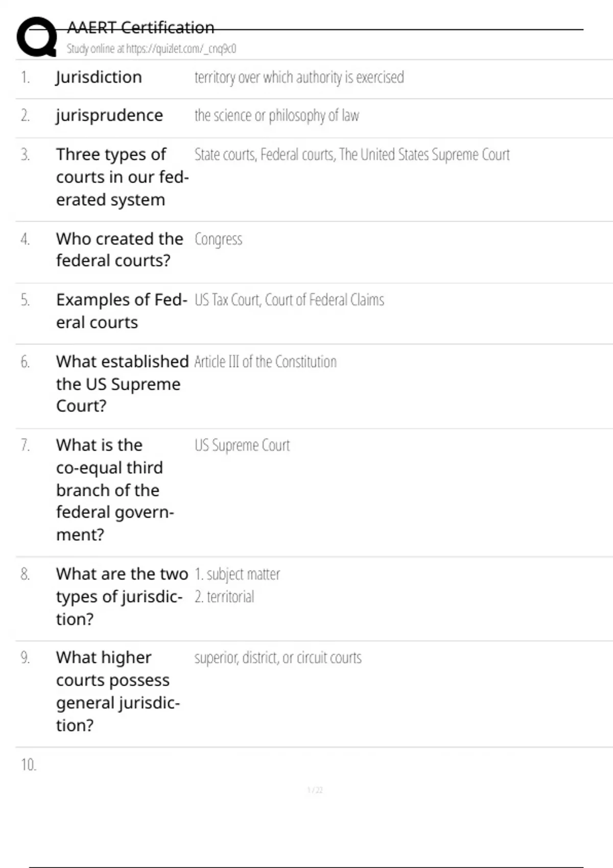Image resolution: width=613 pixels, height=868 pixels.
Task: Click the page number 1/22 indicator
Action: coord(315,790)
